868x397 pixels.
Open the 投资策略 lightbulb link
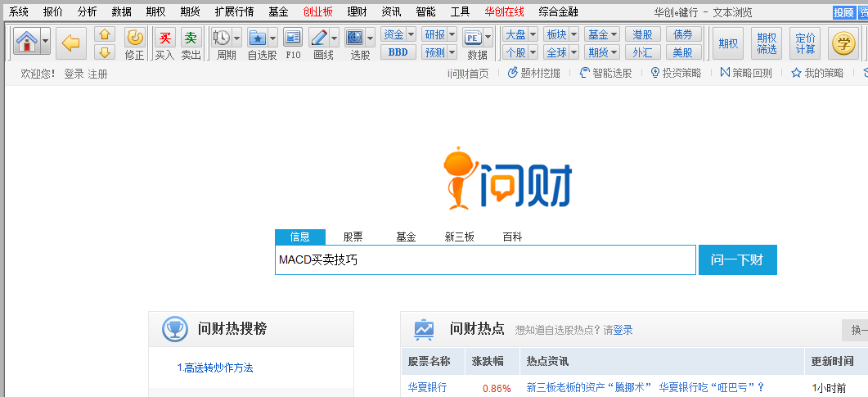(676, 73)
